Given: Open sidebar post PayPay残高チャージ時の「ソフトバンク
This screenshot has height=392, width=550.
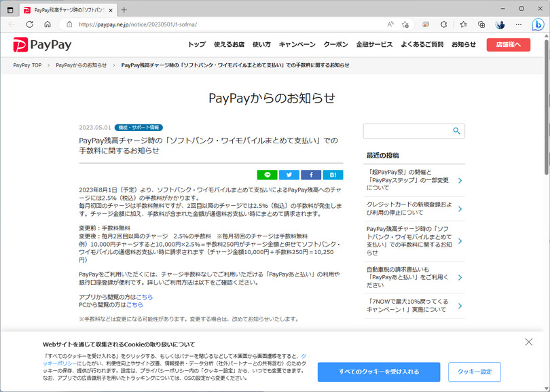Looking at the screenshot, I should coord(409,240).
